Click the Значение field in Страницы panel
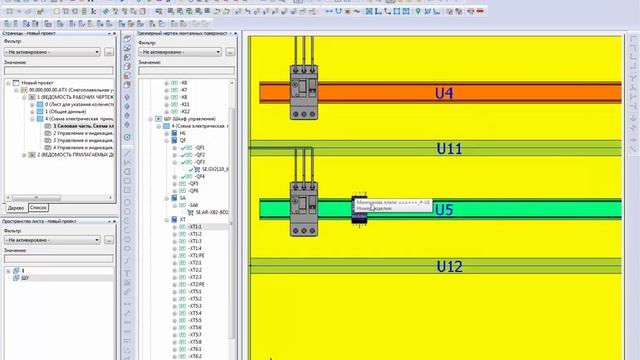 (59, 71)
